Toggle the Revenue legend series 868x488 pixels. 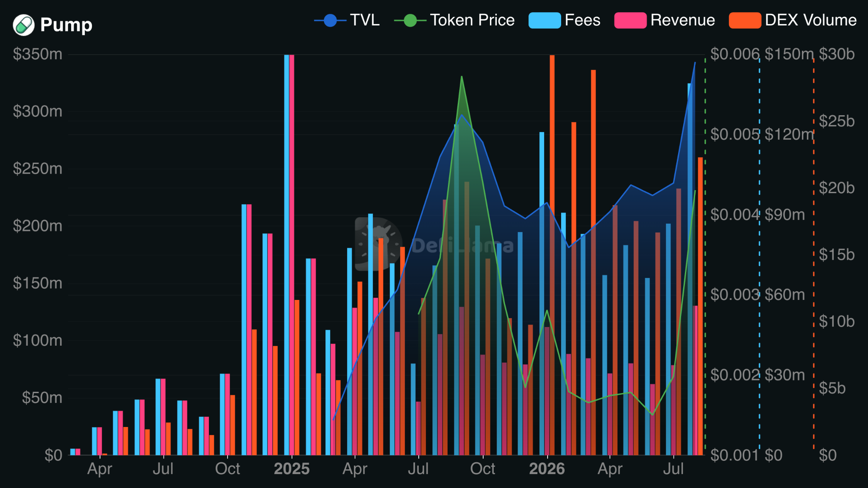pyautogui.click(x=665, y=20)
